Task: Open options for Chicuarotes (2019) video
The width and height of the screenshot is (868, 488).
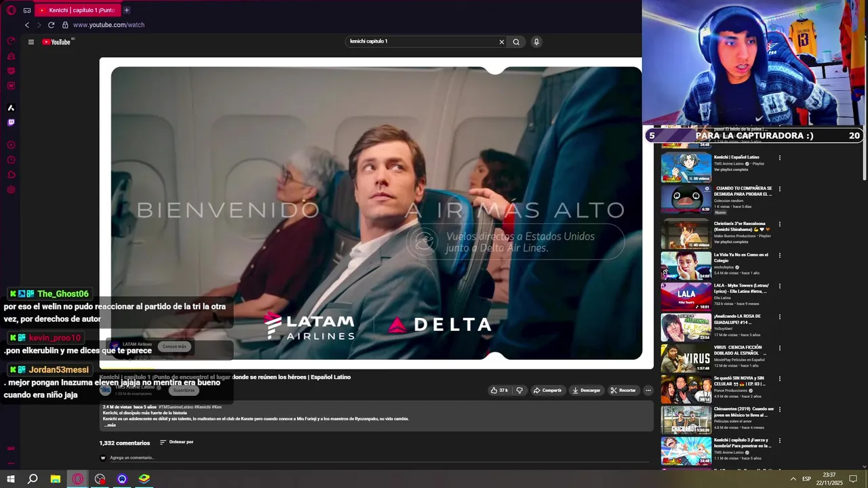Action: [x=780, y=409]
